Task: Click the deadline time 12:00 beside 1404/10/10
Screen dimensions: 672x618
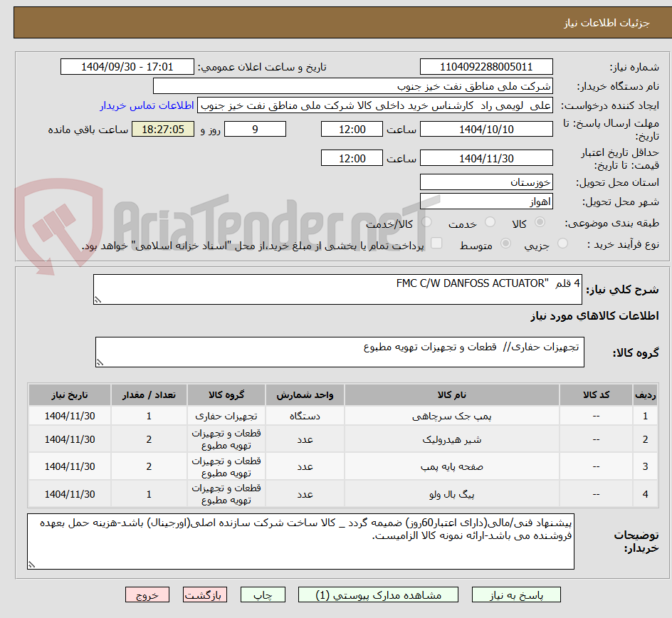Action: (x=352, y=129)
